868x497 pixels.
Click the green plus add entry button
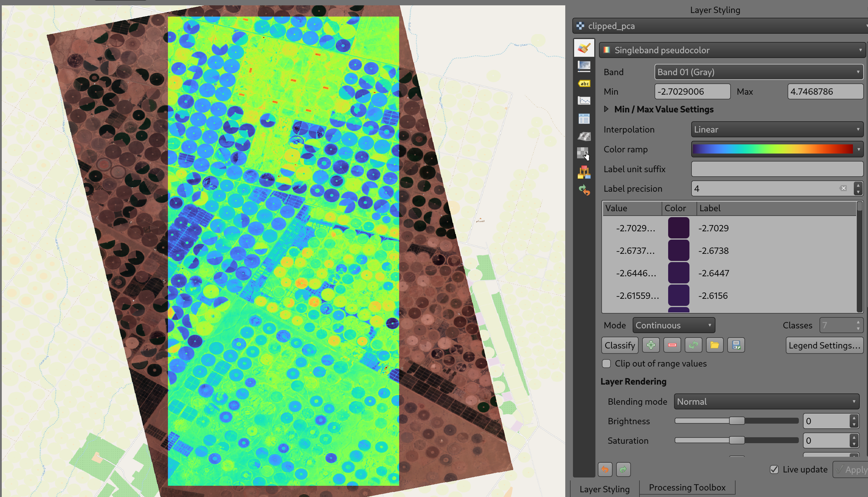pos(650,345)
